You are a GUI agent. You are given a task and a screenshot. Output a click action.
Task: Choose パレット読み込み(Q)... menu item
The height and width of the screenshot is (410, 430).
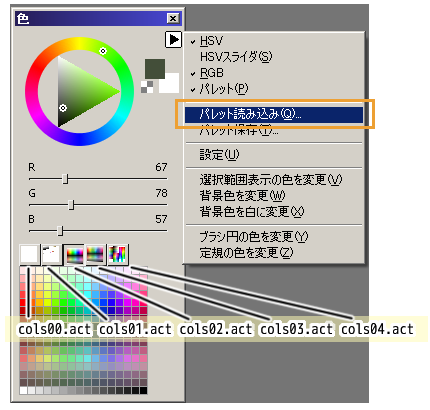[x=274, y=114]
